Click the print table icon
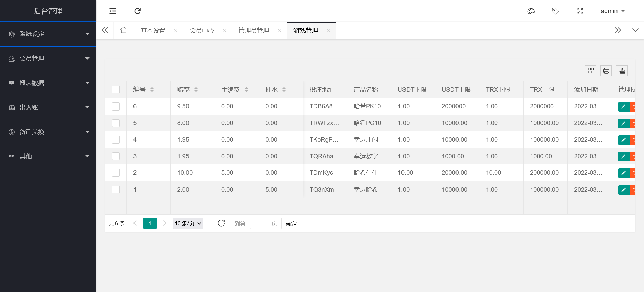The width and height of the screenshot is (644, 292). pyautogui.click(x=606, y=71)
